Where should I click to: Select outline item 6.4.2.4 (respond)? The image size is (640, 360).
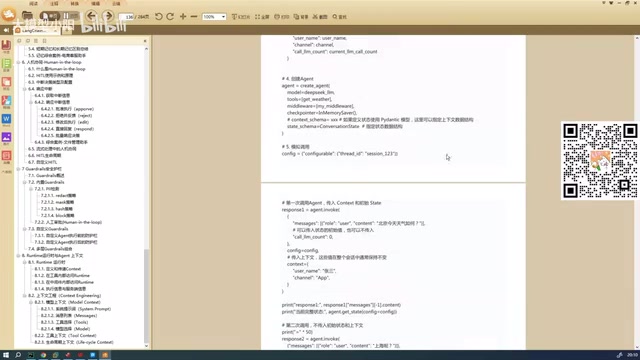click(67, 129)
